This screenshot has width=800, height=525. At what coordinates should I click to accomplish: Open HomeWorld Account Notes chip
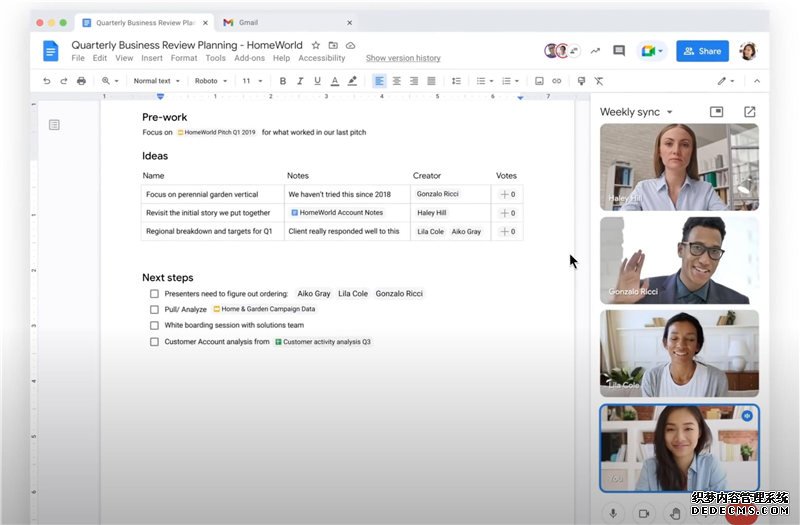click(337, 212)
